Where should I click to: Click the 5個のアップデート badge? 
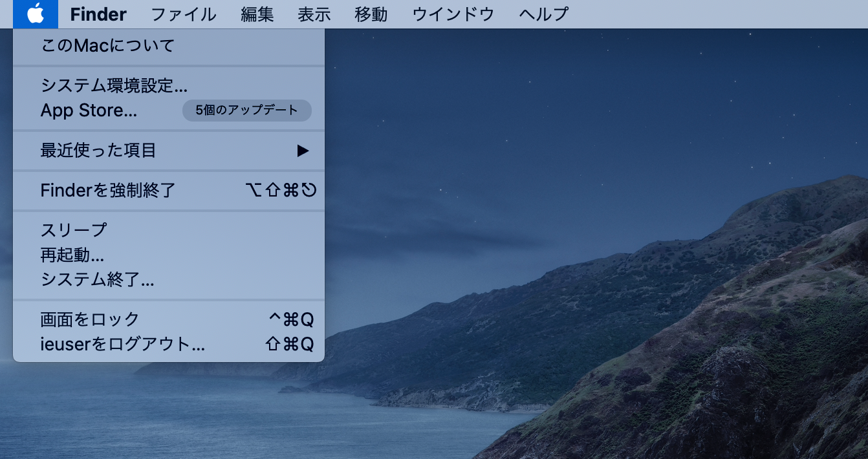[247, 111]
